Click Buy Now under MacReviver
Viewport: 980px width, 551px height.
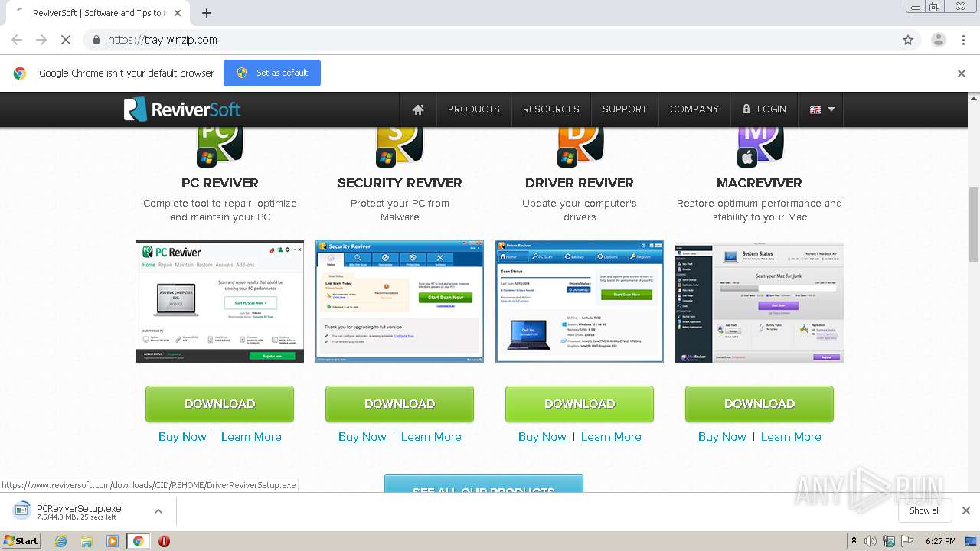tap(722, 437)
